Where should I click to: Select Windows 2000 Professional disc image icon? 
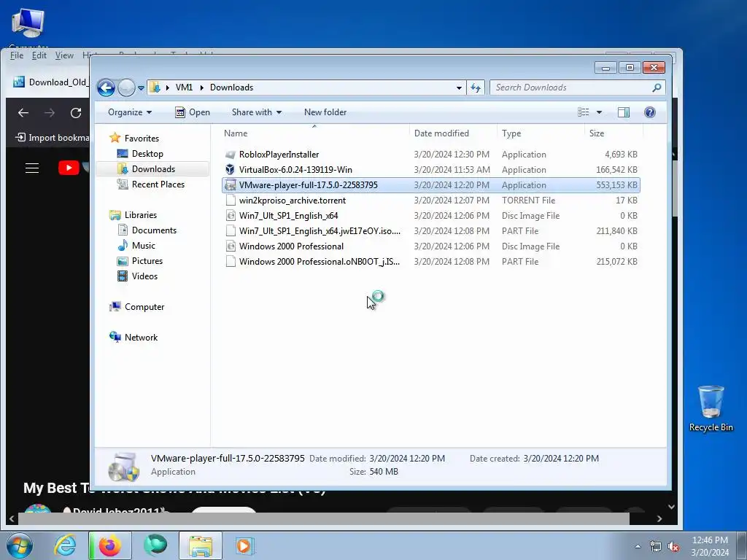(x=231, y=246)
